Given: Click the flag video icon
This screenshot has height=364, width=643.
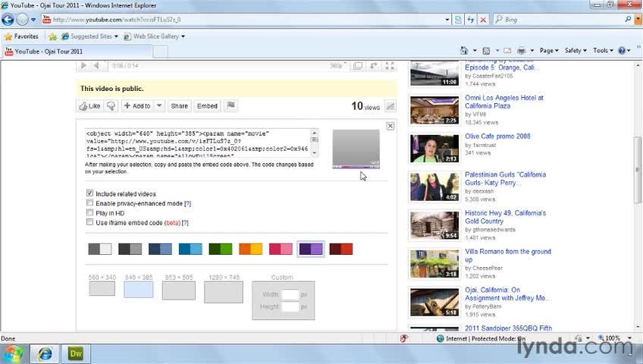Looking at the screenshot, I should tap(231, 106).
